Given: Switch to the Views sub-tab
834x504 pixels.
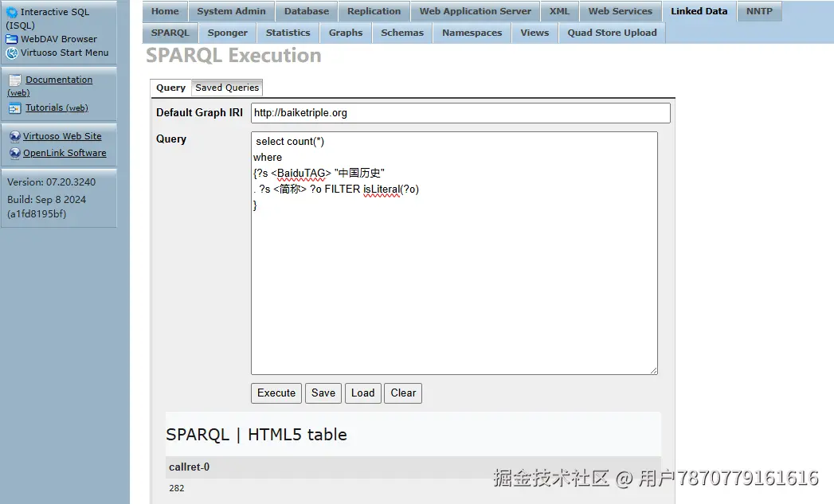Looking at the screenshot, I should pyautogui.click(x=534, y=33).
